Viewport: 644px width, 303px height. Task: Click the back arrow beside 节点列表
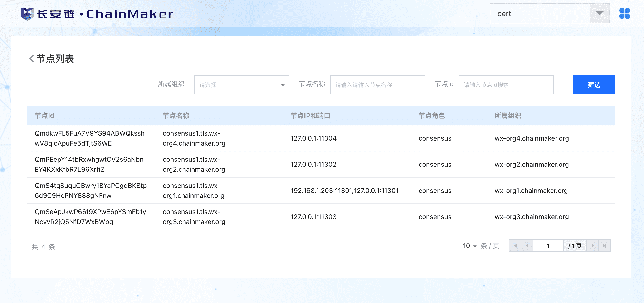[31, 59]
